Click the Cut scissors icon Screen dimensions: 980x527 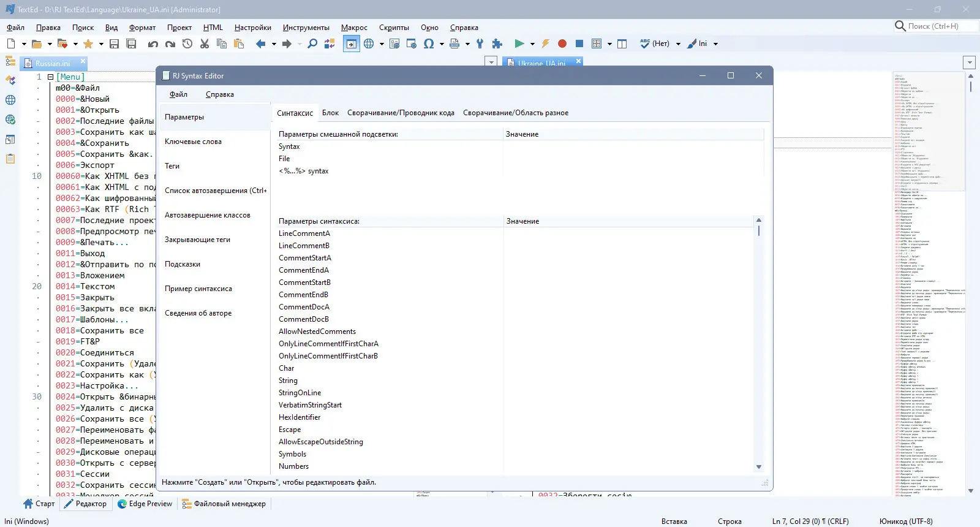[205, 44]
